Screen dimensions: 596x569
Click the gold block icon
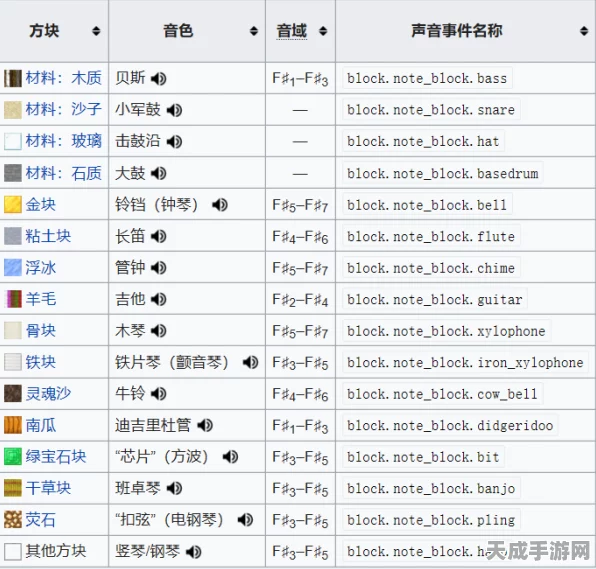13,205
